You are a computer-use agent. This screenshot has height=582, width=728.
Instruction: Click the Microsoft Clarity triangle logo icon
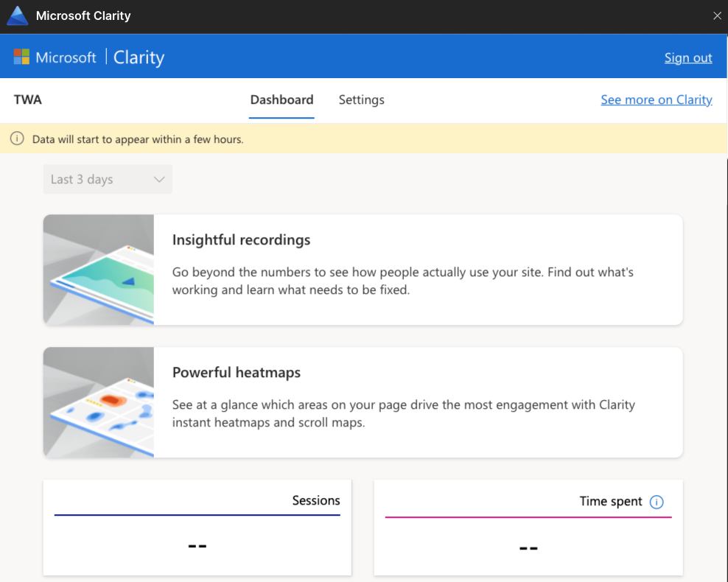click(x=18, y=15)
